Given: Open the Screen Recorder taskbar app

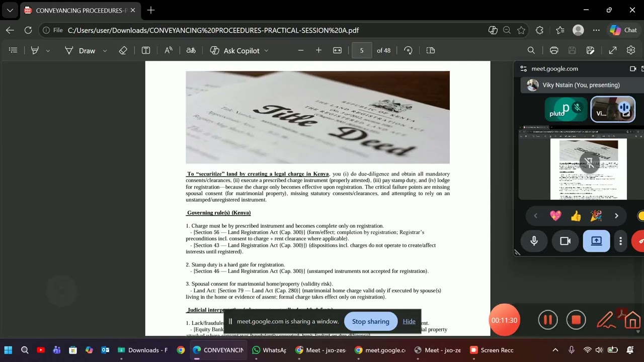Looking at the screenshot, I should pyautogui.click(x=492, y=350).
